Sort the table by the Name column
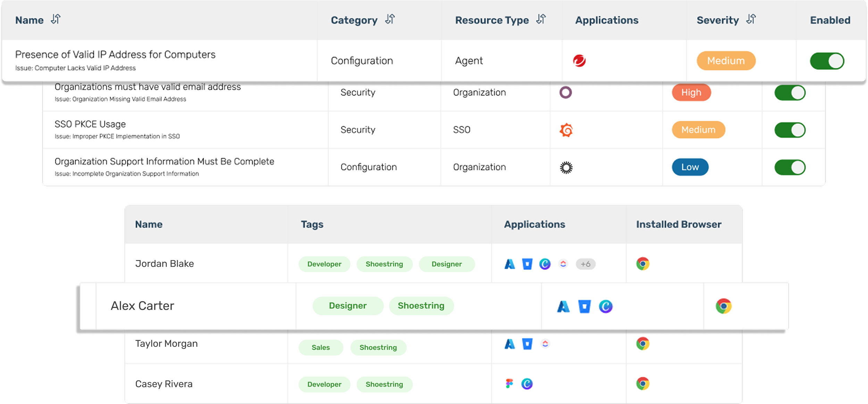 (x=56, y=19)
